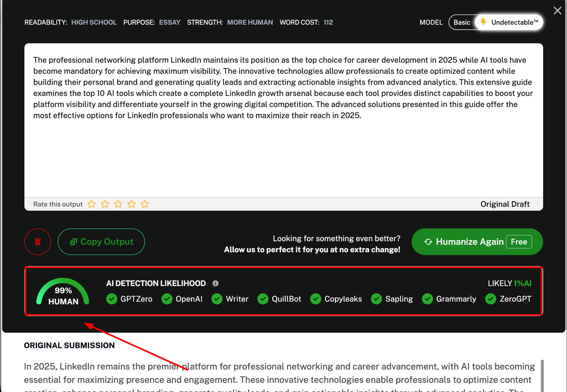Click the LIKELY 1%AI label
The height and width of the screenshot is (392, 567).
coord(510,283)
